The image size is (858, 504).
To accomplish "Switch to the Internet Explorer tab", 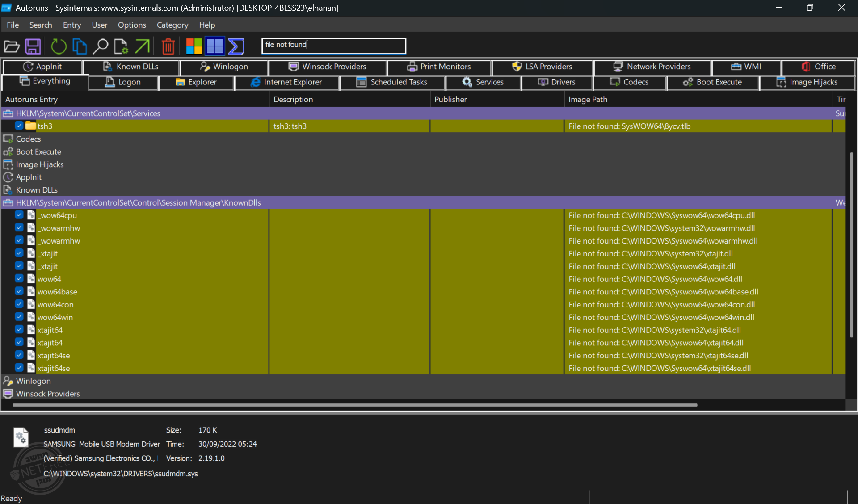I will pos(286,82).
